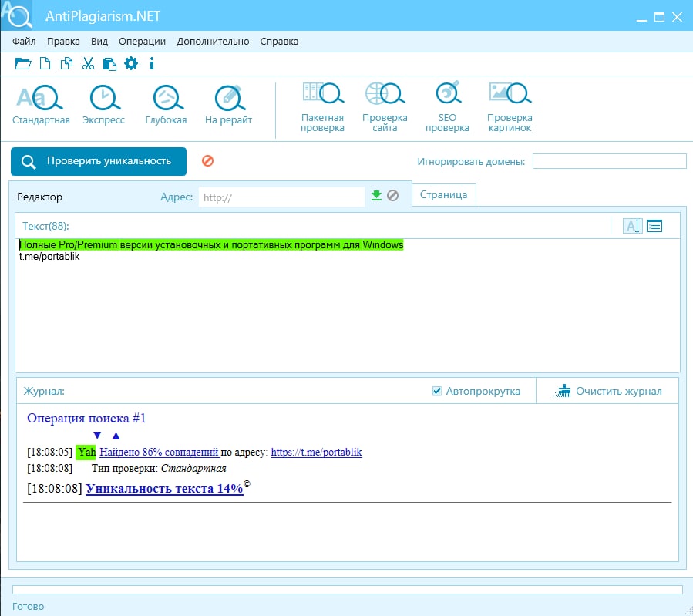Viewport: 693px width, 616px height.
Task: Click gray cancel icon beside address
Action: [392, 195]
